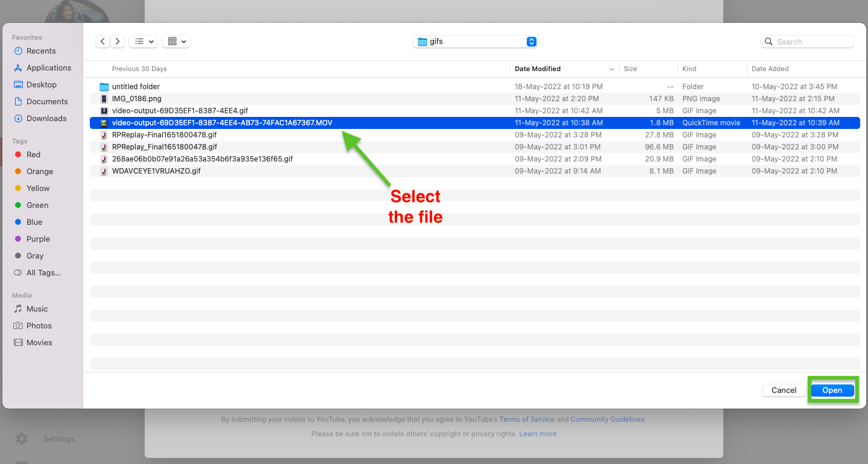This screenshot has width=868, height=464.
Task: Open the Terms of Service link
Action: pos(527,419)
